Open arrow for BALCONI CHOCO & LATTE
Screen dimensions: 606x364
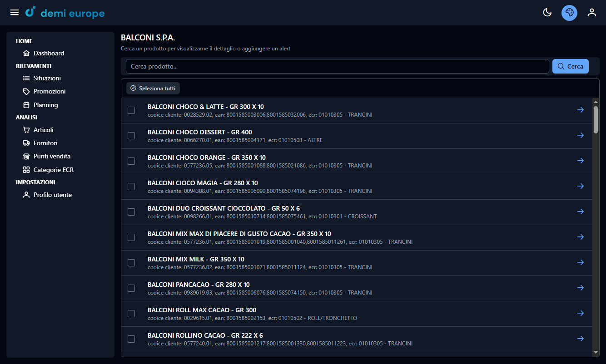pyautogui.click(x=580, y=110)
